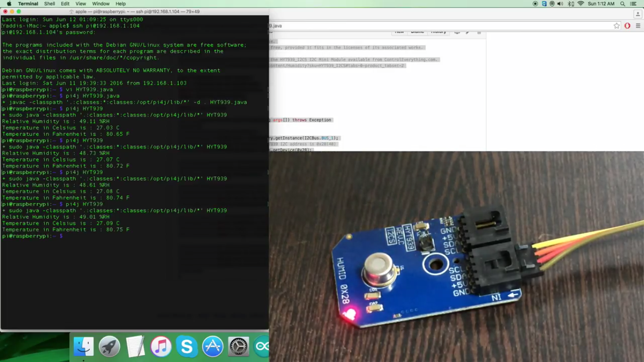
Task: Open the Edit menu
Action: point(65,4)
